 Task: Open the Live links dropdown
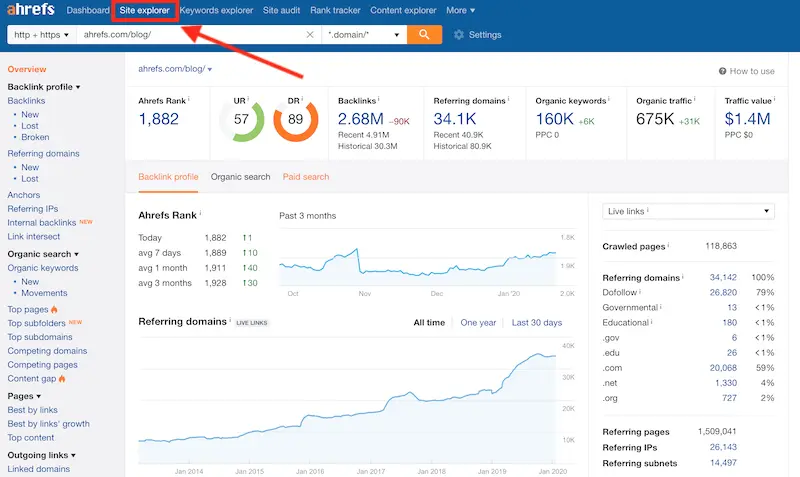point(688,212)
